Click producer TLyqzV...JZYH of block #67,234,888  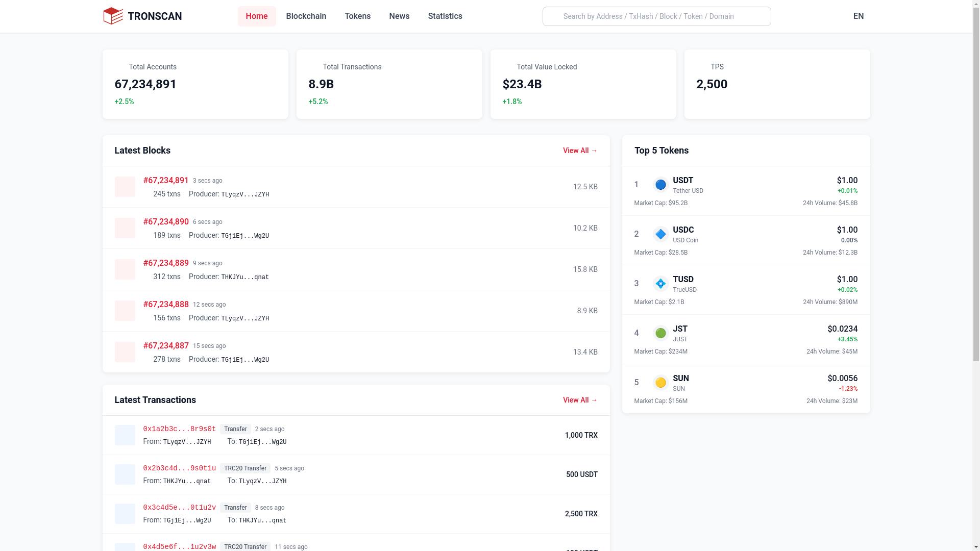tap(245, 318)
